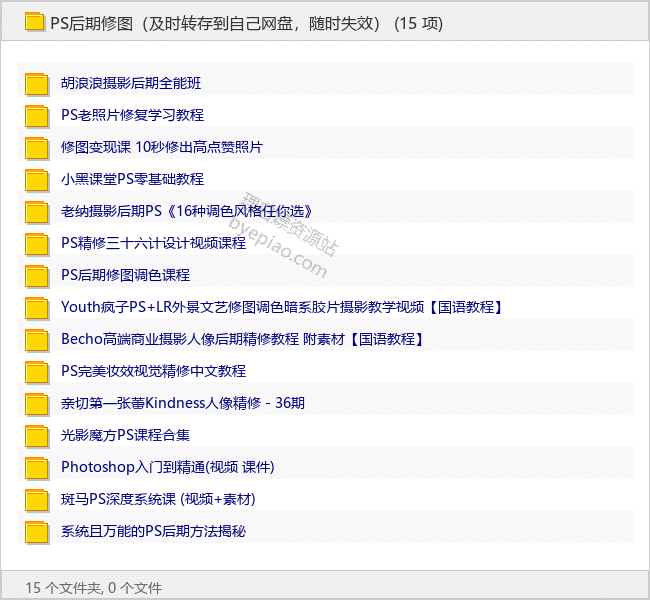Click the folder icon beside PS精修三十六计设计视频课程

[x=36, y=244]
